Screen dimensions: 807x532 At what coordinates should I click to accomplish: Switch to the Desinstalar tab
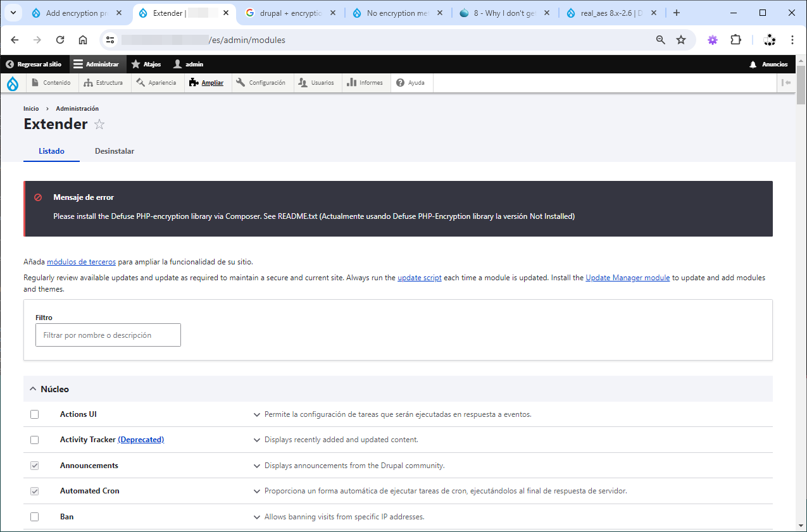pos(115,151)
